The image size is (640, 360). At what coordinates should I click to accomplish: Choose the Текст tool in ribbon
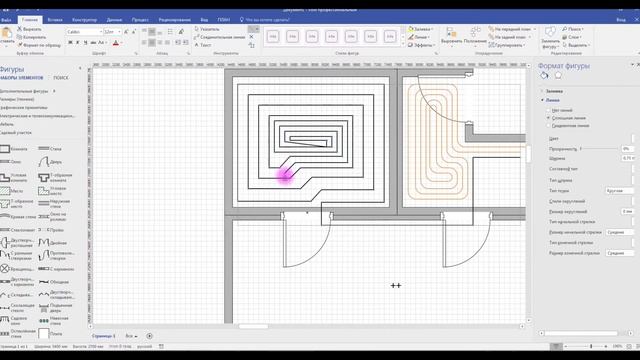click(x=202, y=45)
